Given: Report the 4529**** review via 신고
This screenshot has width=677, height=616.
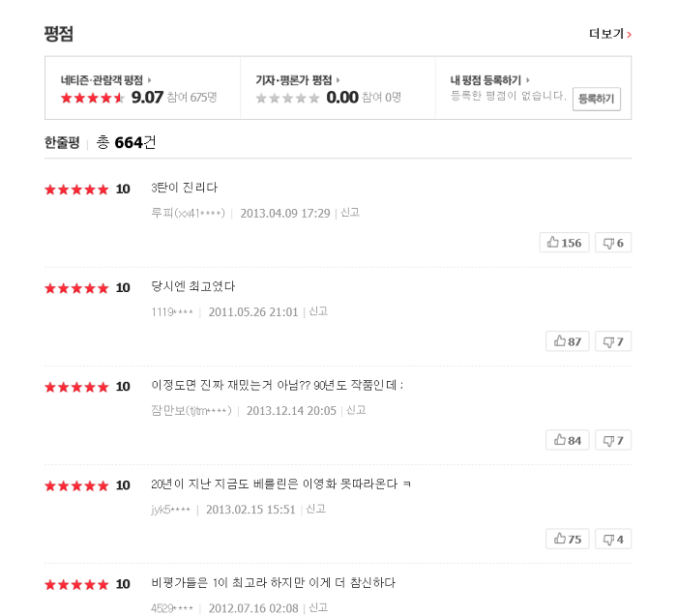Looking at the screenshot, I should click(x=318, y=608).
